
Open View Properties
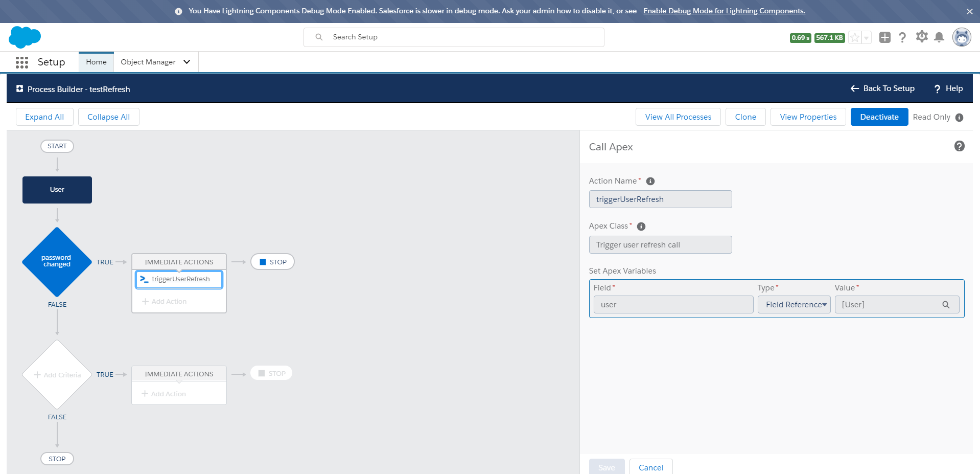click(x=808, y=117)
